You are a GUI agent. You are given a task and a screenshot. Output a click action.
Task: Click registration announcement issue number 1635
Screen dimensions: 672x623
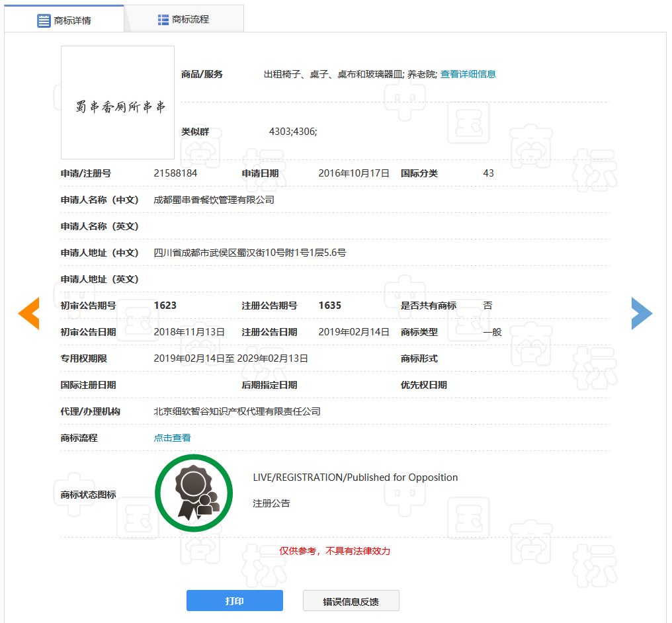329,306
